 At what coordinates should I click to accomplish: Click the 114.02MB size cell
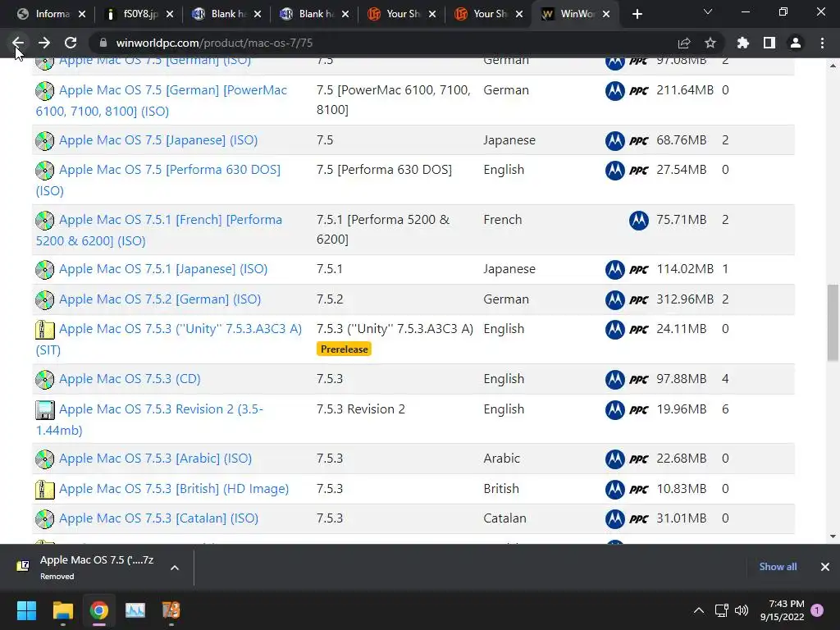click(685, 269)
